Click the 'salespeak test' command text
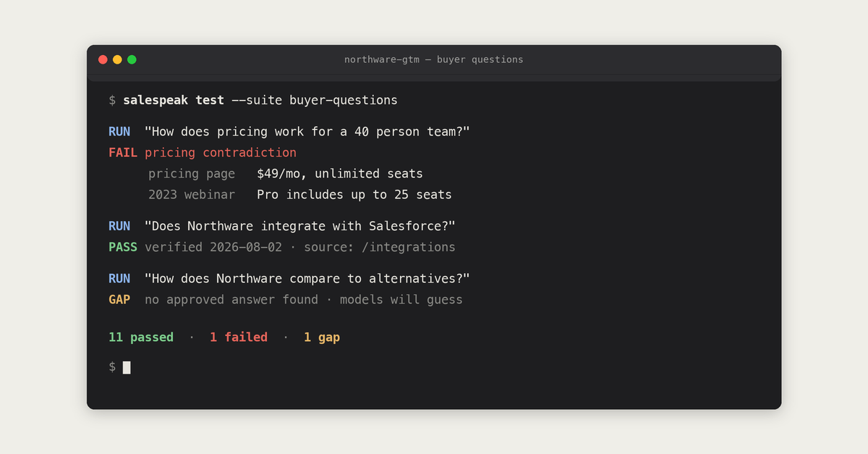 pyautogui.click(x=174, y=100)
